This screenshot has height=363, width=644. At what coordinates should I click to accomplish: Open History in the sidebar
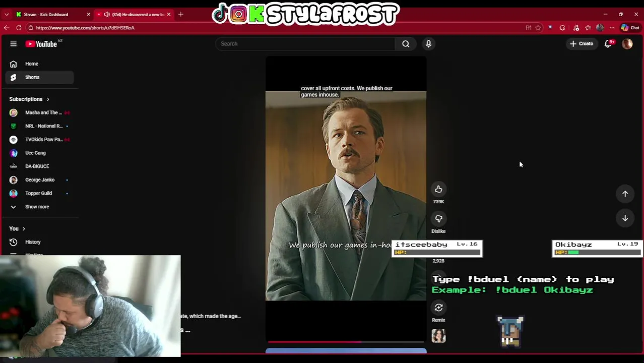tap(39, 242)
